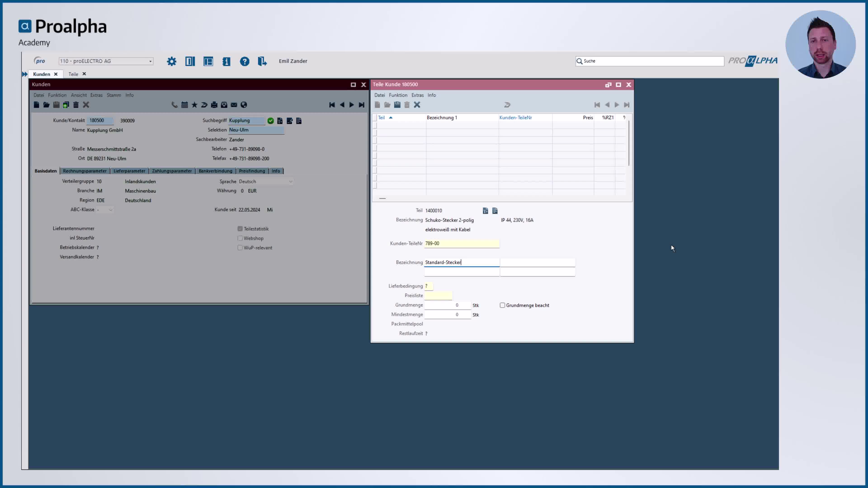The image size is (868, 488).
Task: Click save icon in Kunden window toolbar
Action: (x=56, y=105)
